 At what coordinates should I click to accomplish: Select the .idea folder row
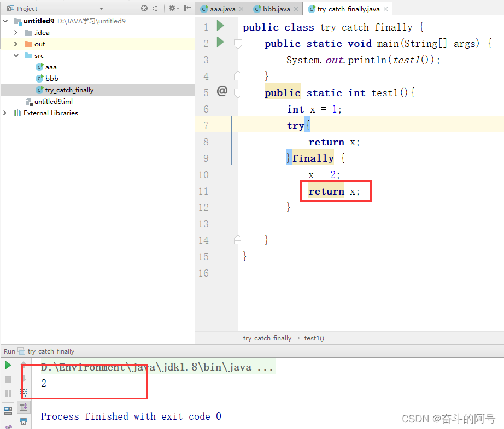[x=98, y=33]
